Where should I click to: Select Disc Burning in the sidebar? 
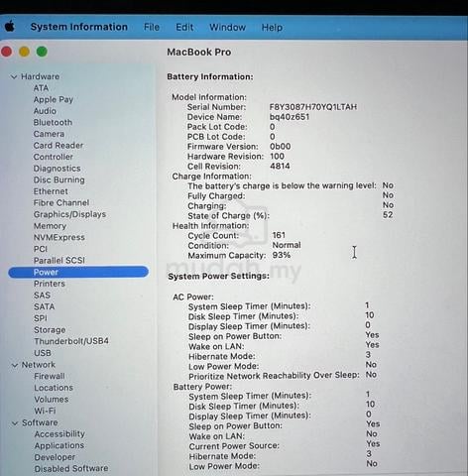58,179
